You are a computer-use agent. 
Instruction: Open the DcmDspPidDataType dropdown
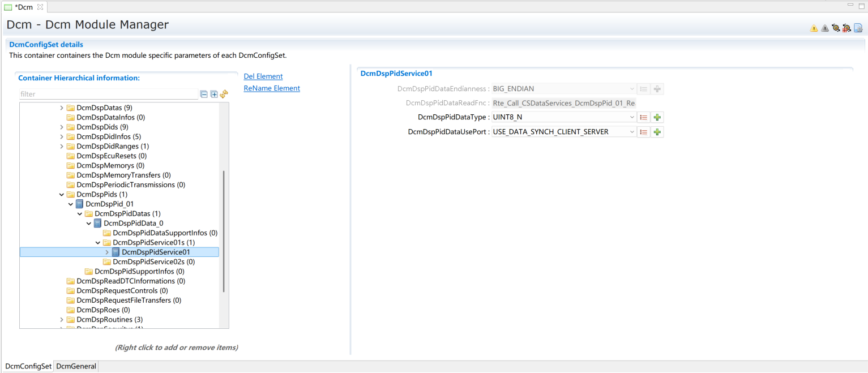click(632, 117)
